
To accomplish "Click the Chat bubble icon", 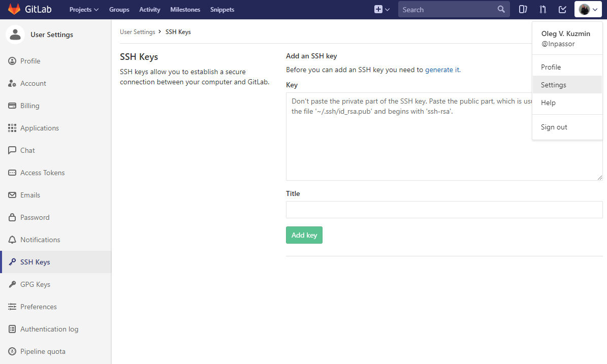I will [x=12, y=150].
